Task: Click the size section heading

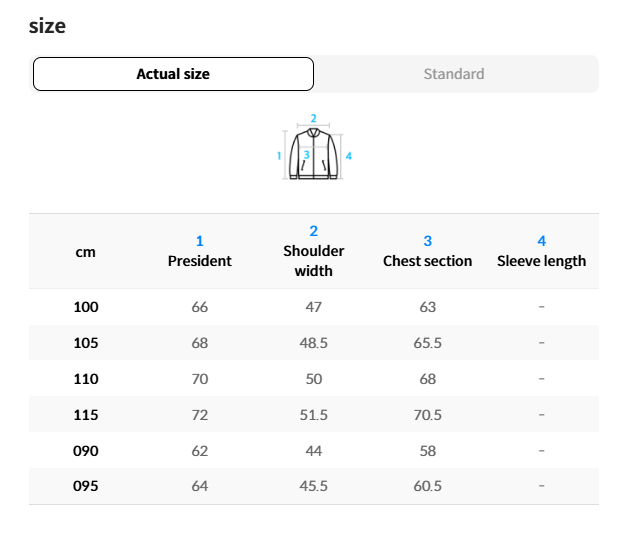Action: [x=47, y=26]
